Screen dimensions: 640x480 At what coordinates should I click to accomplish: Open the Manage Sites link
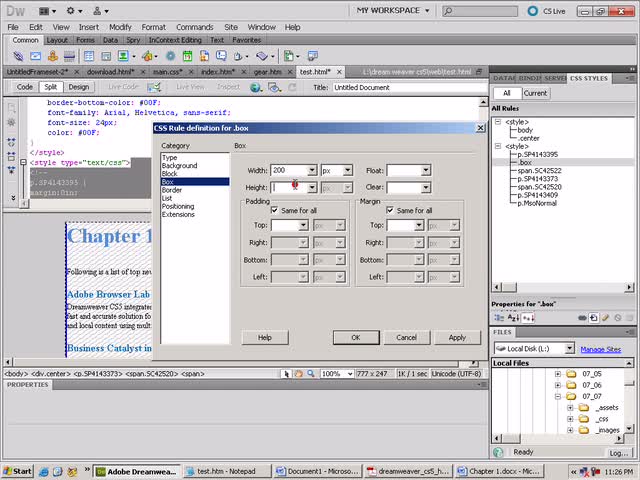pyautogui.click(x=600, y=349)
